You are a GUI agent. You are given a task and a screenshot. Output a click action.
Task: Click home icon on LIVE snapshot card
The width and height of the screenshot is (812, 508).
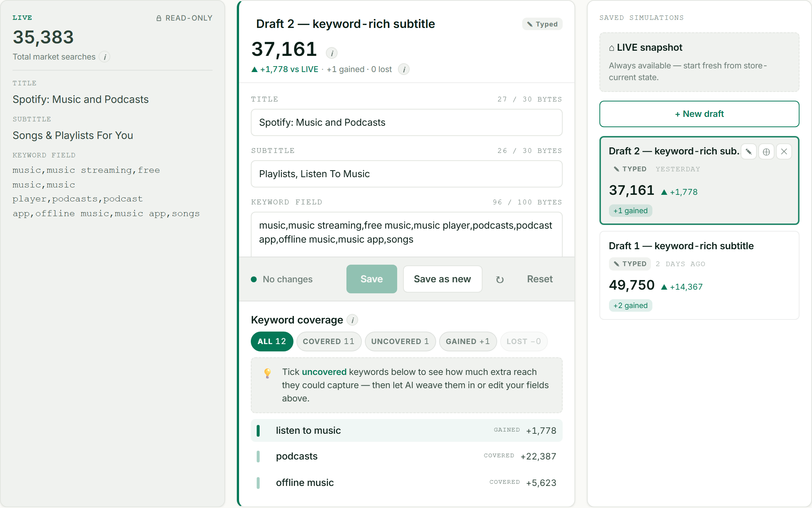click(612, 48)
